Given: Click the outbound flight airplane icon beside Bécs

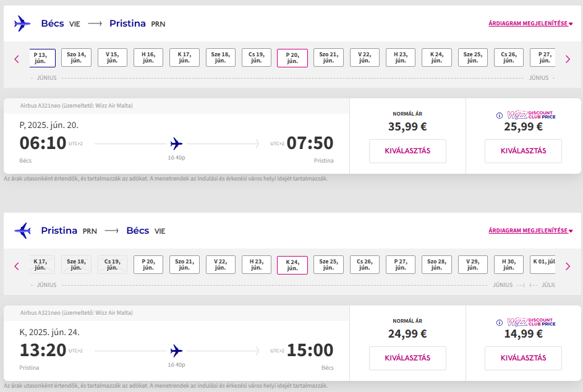Looking at the screenshot, I should [x=22, y=23].
